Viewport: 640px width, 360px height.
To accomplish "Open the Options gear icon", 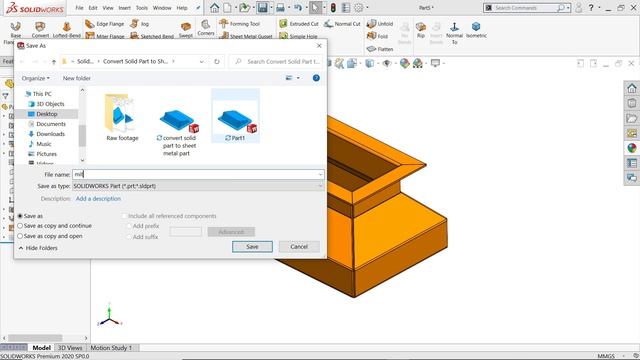I will 358,8.
